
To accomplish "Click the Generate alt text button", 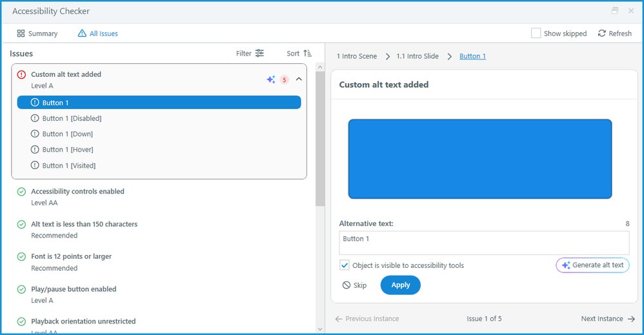I will point(592,265).
